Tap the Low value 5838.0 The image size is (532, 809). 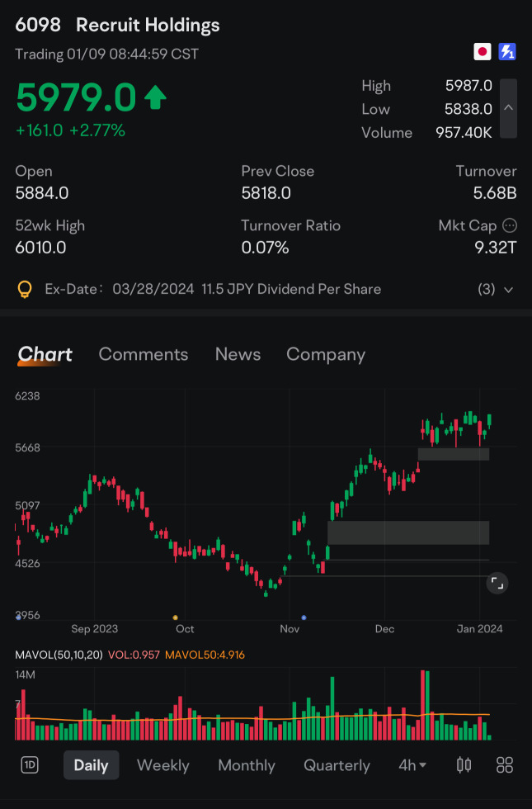click(x=468, y=109)
